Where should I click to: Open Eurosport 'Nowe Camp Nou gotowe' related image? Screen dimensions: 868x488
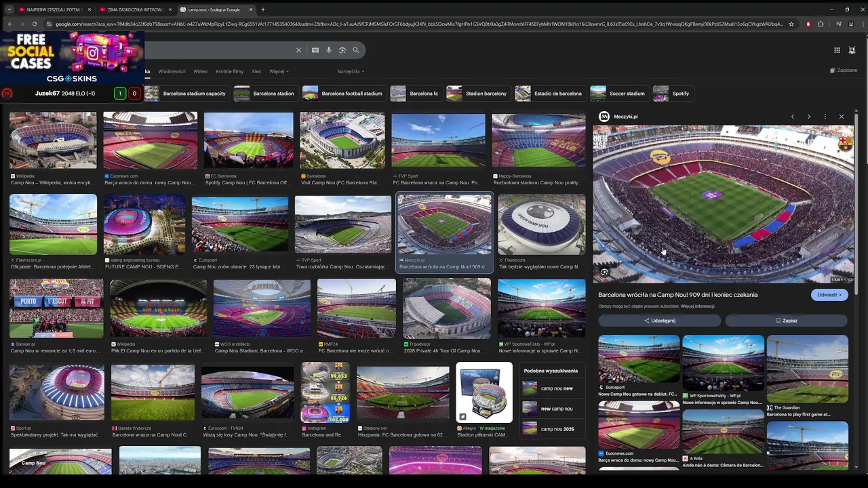point(639,359)
